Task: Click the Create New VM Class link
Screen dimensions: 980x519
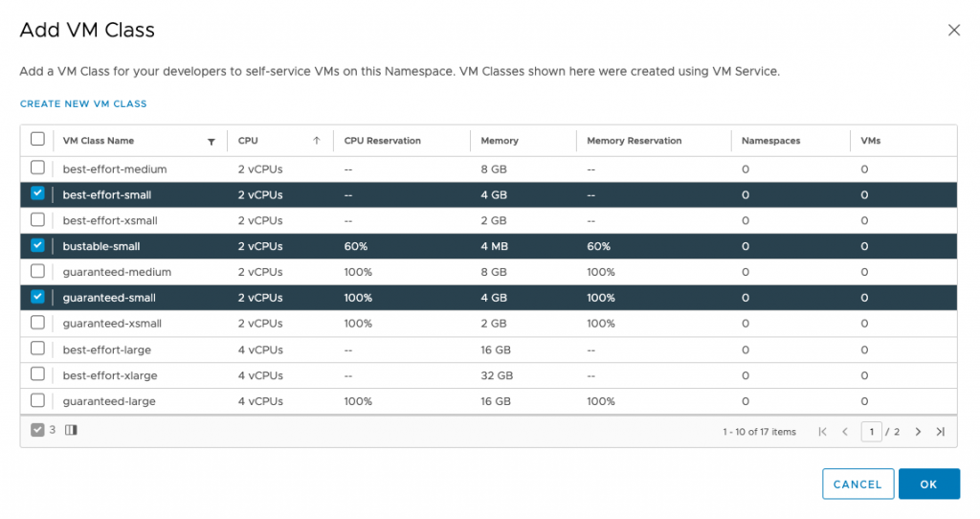Action: (83, 103)
